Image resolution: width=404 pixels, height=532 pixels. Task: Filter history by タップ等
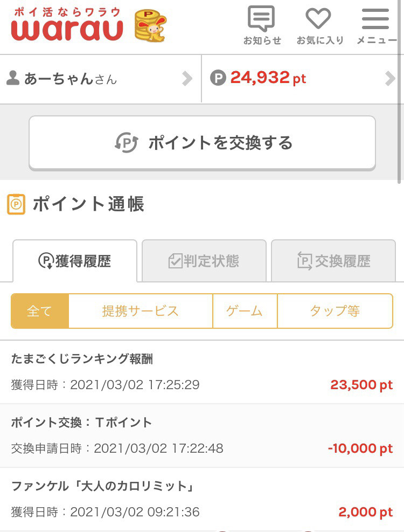click(x=335, y=311)
